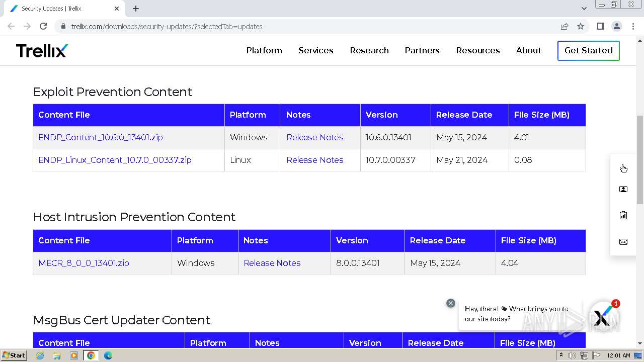The width and height of the screenshot is (644, 362).
Task: Click chat greeting message text
Action: 517,314
